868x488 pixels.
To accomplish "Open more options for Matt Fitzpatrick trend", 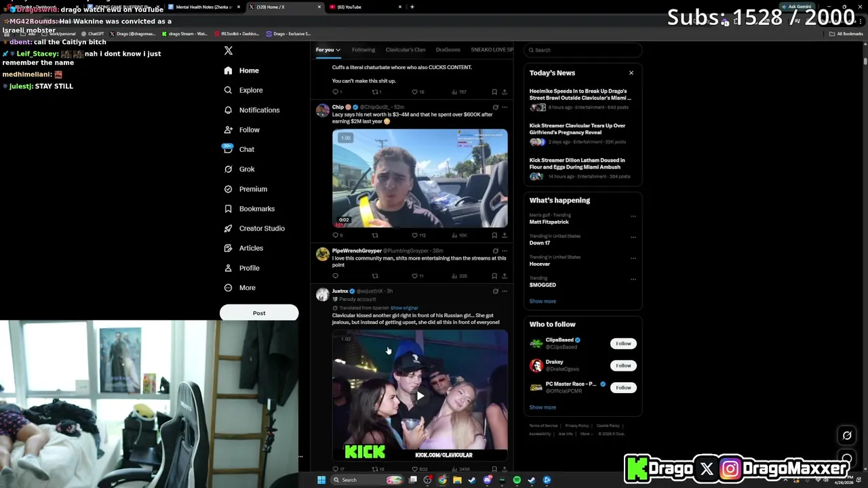I will point(633,216).
